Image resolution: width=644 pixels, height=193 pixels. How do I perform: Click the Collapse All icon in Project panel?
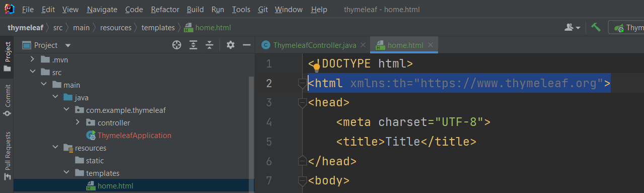pos(209,45)
